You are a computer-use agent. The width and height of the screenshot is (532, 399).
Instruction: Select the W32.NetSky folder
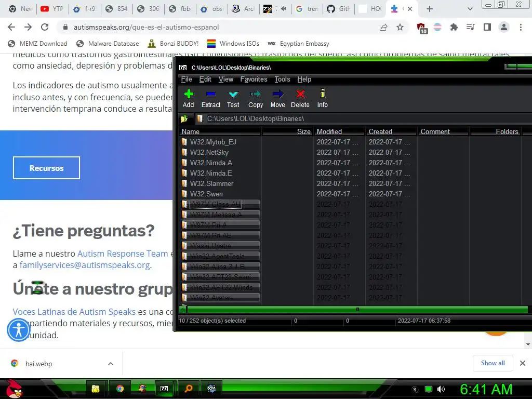[209, 153]
